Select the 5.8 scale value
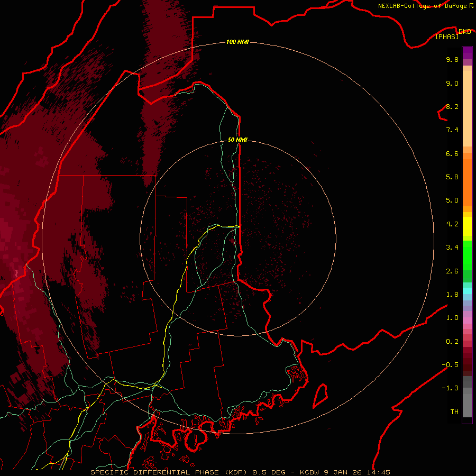476x476 pixels. [452, 177]
